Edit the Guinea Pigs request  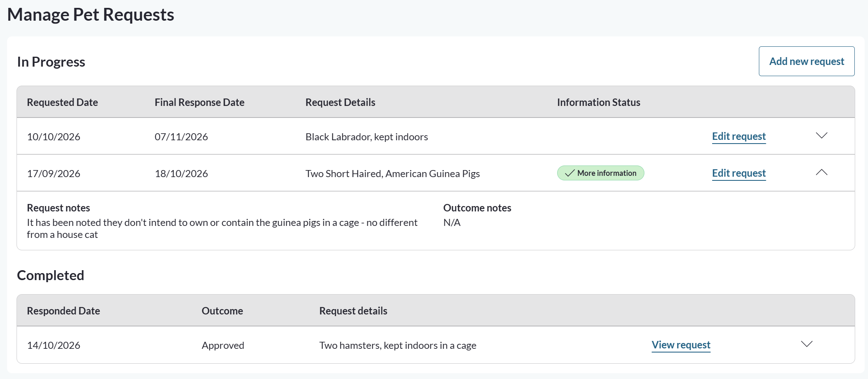tap(739, 173)
